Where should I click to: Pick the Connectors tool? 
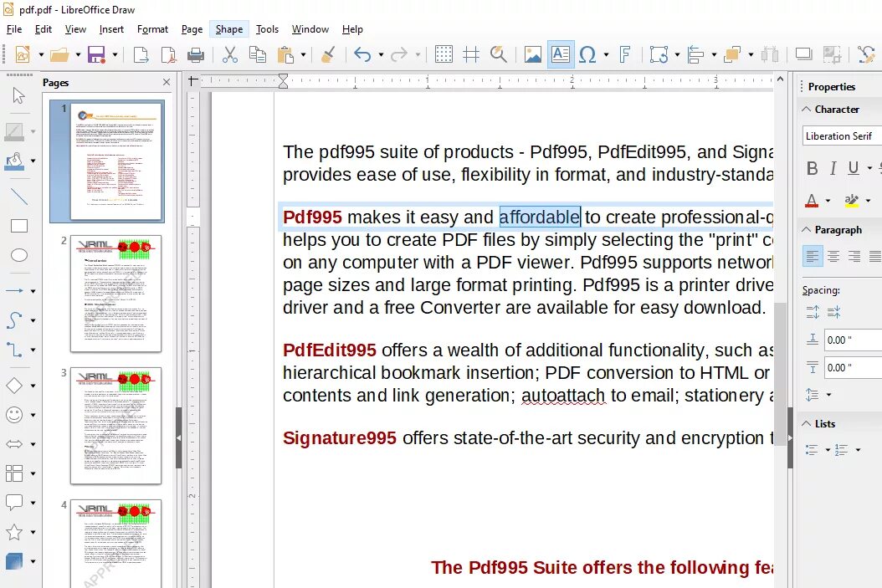tap(14, 350)
